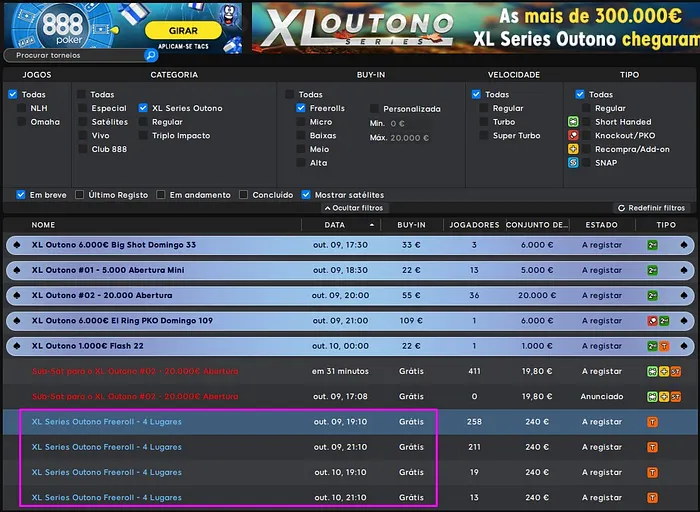
Task: Click 'Anunciado' status cell
Action: (x=601, y=396)
